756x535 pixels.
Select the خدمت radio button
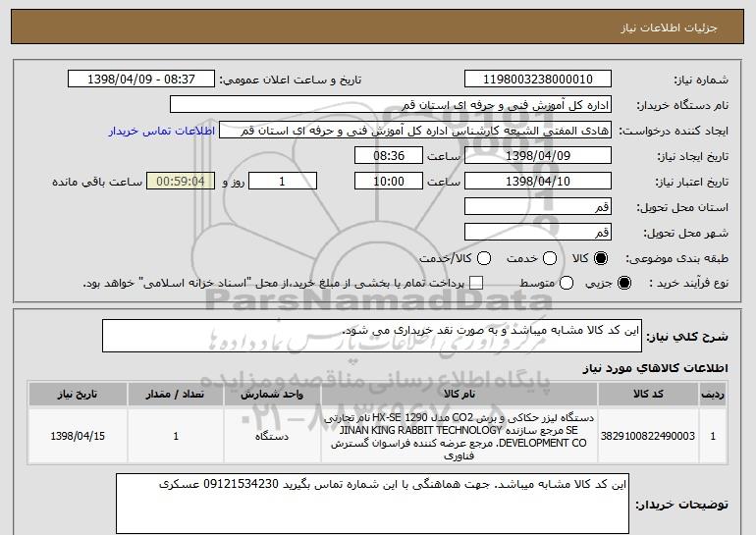pos(550,258)
